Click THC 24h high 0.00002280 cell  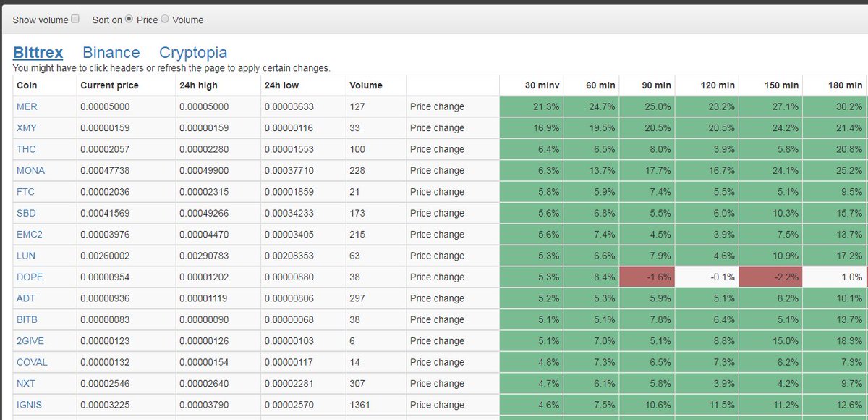click(218, 149)
